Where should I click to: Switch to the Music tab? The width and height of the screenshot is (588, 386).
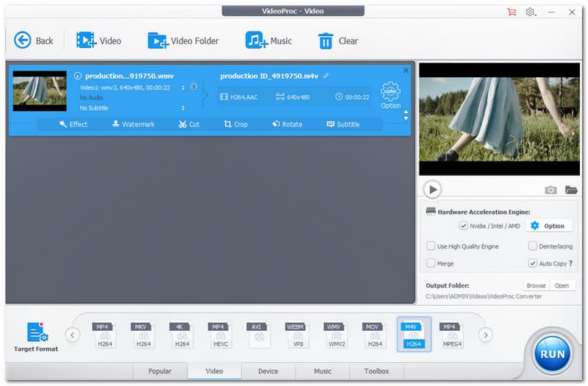(323, 371)
